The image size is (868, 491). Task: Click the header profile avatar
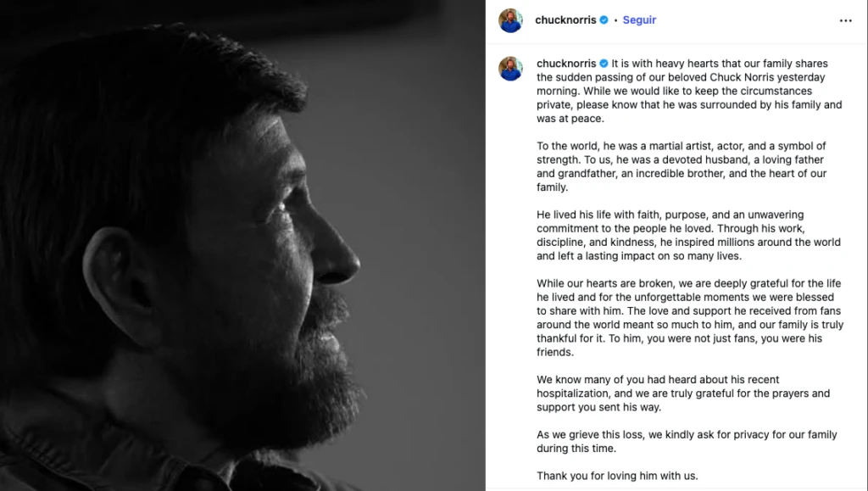coord(510,20)
